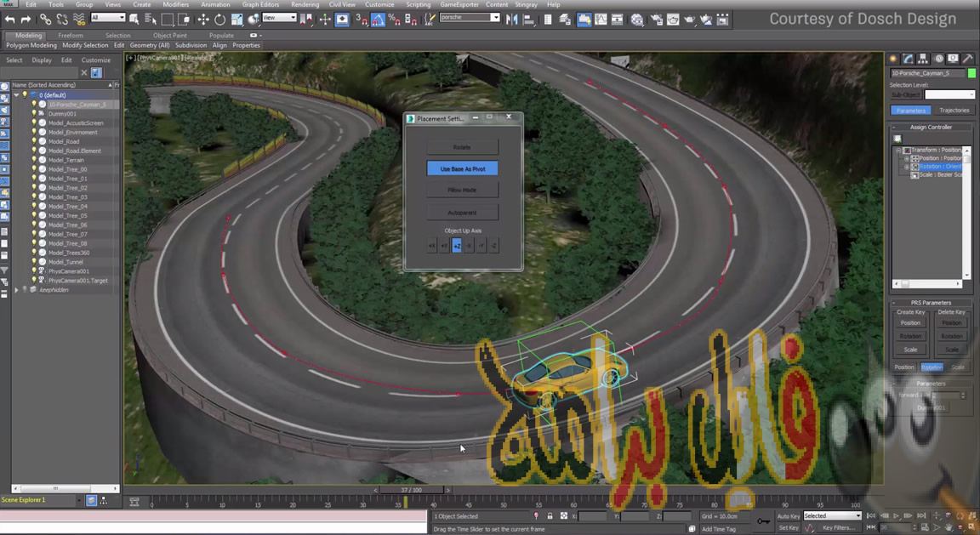Click the Mirror tool icon
The width and height of the screenshot is (980, 535).
[x=512, y=20]
